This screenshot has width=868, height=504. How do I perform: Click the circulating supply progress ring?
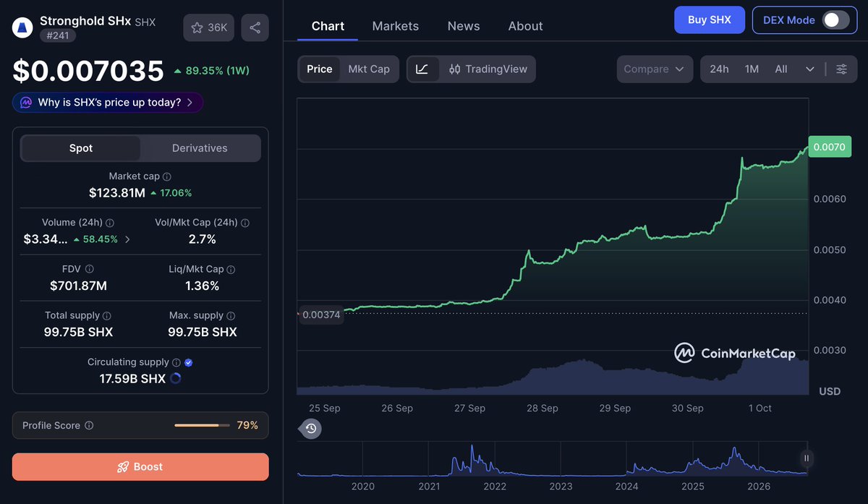[175, 378]
